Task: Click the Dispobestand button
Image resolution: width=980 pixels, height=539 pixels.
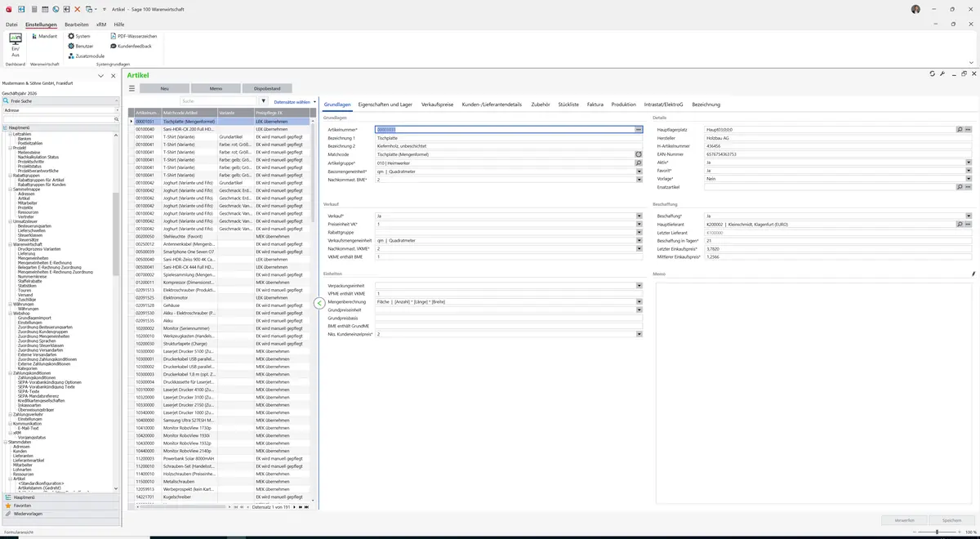Action: pos(267,88)
